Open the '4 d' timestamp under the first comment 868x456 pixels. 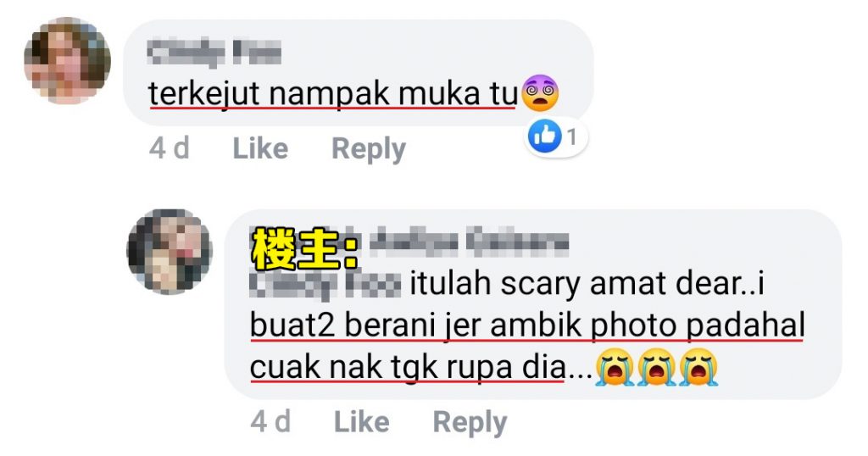point(170,148)
